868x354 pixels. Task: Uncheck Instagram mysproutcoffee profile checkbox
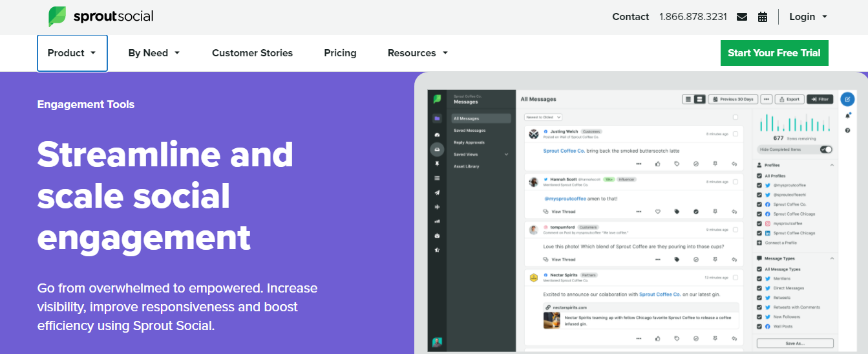(759, 223)
